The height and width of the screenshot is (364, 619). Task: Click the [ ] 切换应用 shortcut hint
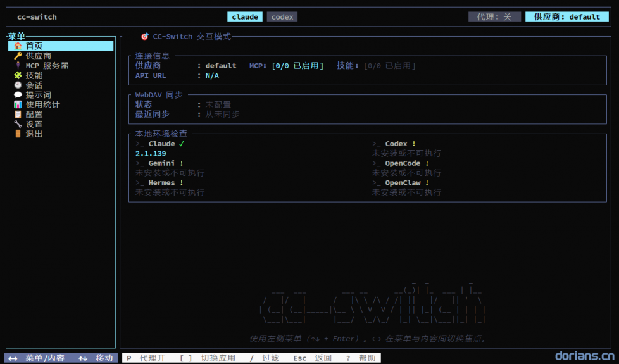tap(207, 358)
